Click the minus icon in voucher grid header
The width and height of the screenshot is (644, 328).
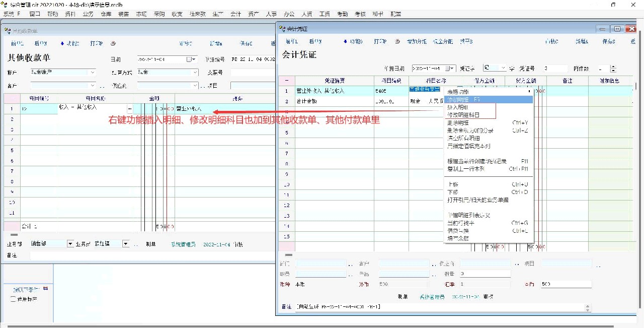pos(287,81)
